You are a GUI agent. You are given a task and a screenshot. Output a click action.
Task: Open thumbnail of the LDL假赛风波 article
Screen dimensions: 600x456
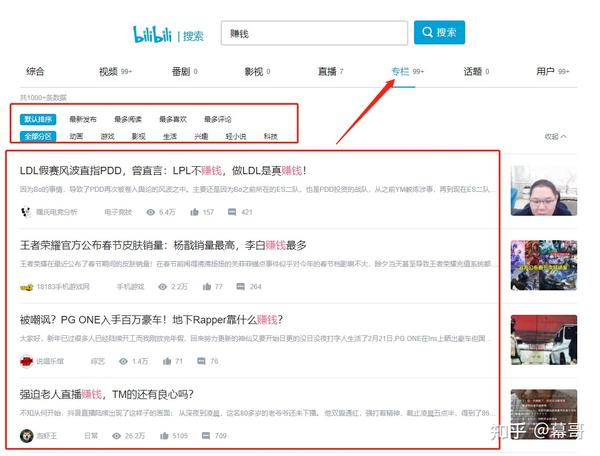pyautogui.click(x=544, y=191)
